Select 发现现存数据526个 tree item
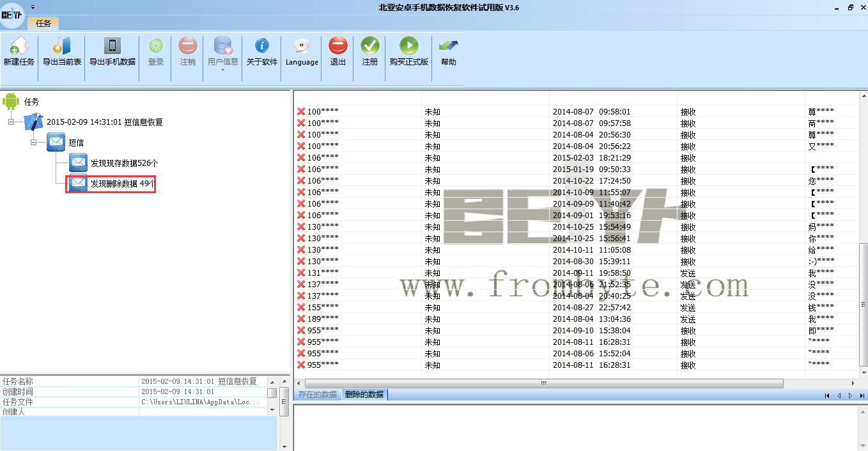 (x=124, y=163)
